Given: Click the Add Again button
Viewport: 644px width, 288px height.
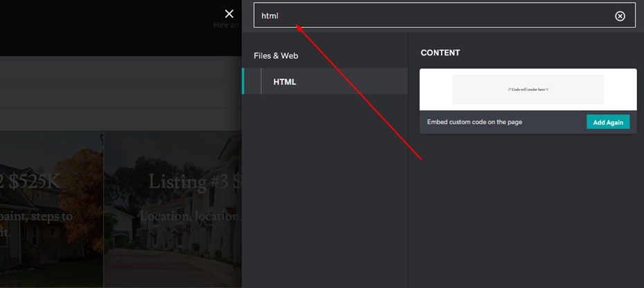Looking at the screenshot, I should pos(608,122).
